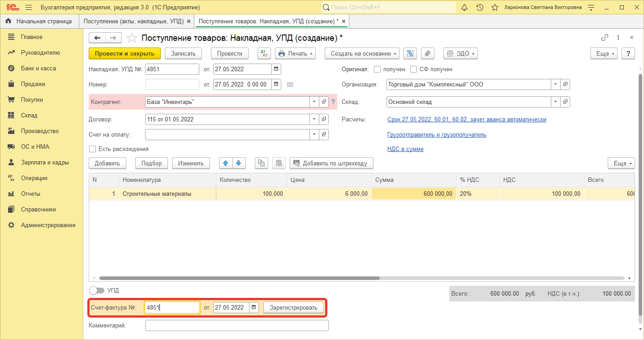The image size is (644, 340).
Task: Open service settings icon next to user name
Action: click(x=591, y=8)
